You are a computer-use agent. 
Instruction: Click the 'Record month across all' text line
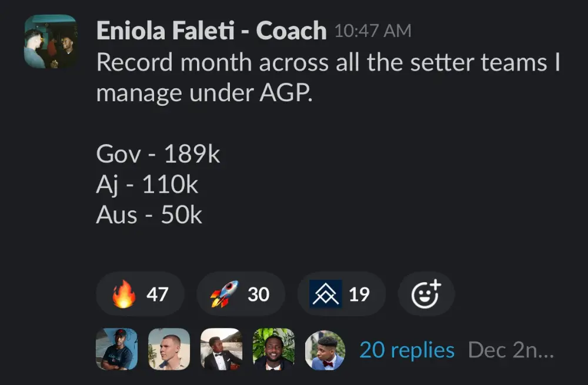point(327,62)
